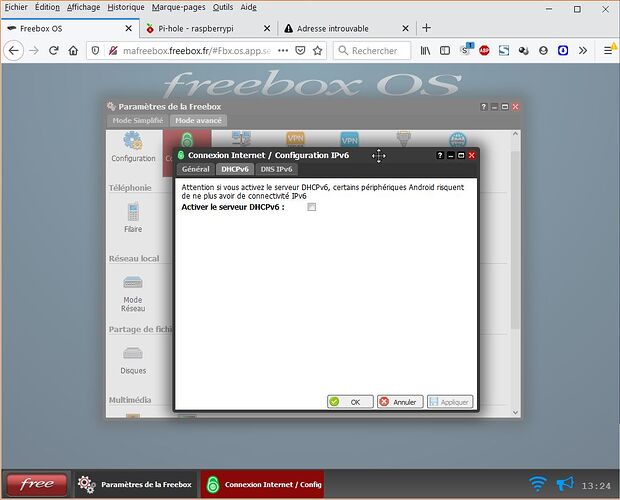Screen dimensions: 620x500
Task: Reload the current page
Action: [x=54, y=51]
